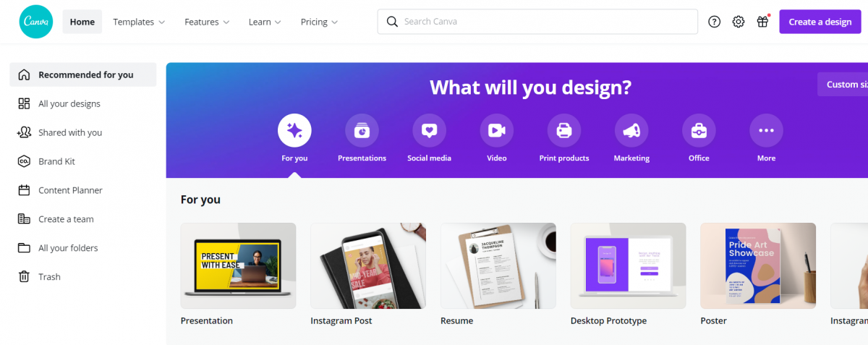Click the gift box icon
The image size is (868, 345).
762,22
